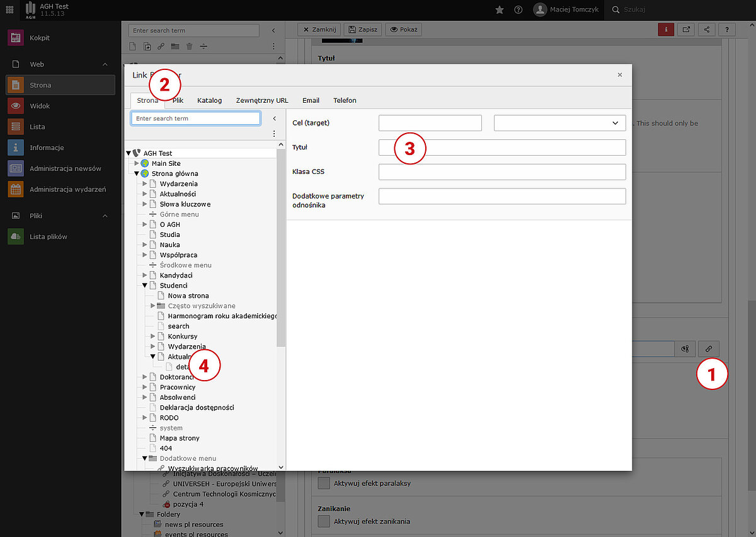Image resolution: width=756 pixels, height=537 pixels.
Task: Open the Lista plików module
Action: tap(48, 237)
